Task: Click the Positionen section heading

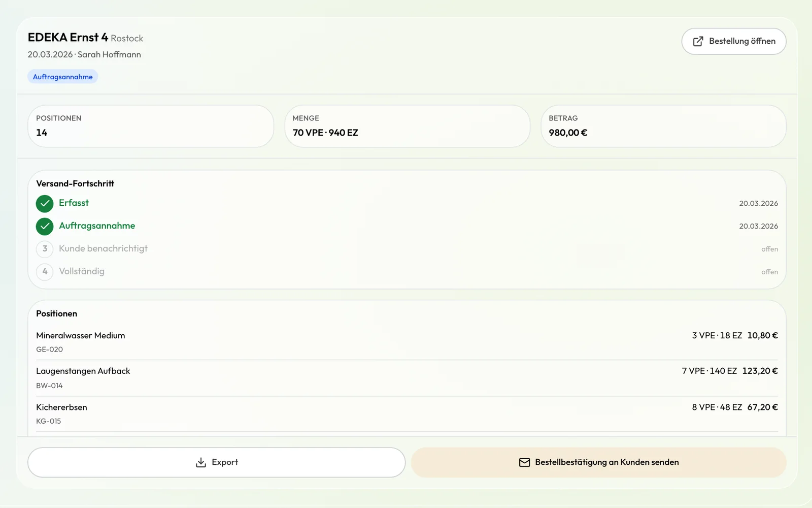Action: pos(57,313)
